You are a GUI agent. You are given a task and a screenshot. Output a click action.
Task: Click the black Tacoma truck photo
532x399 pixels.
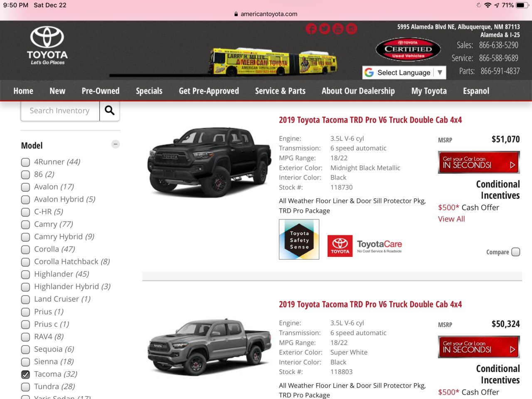coord(209,162)
